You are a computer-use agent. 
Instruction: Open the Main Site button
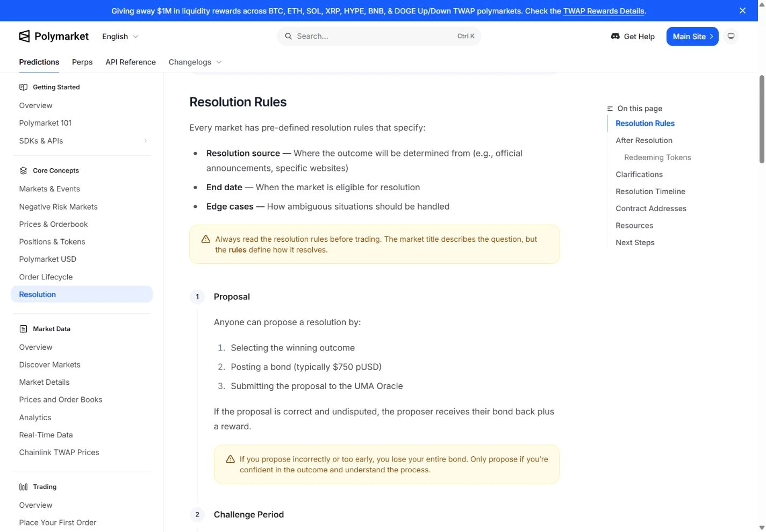click(692, 37)
